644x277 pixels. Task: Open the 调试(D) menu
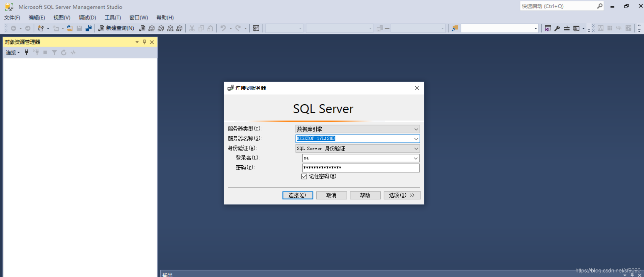87,18
